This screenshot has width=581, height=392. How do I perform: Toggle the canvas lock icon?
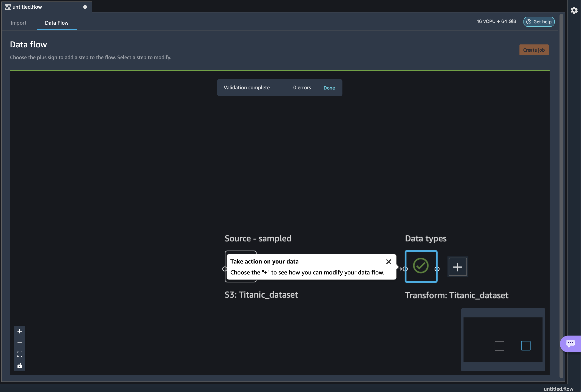point(20,365)
